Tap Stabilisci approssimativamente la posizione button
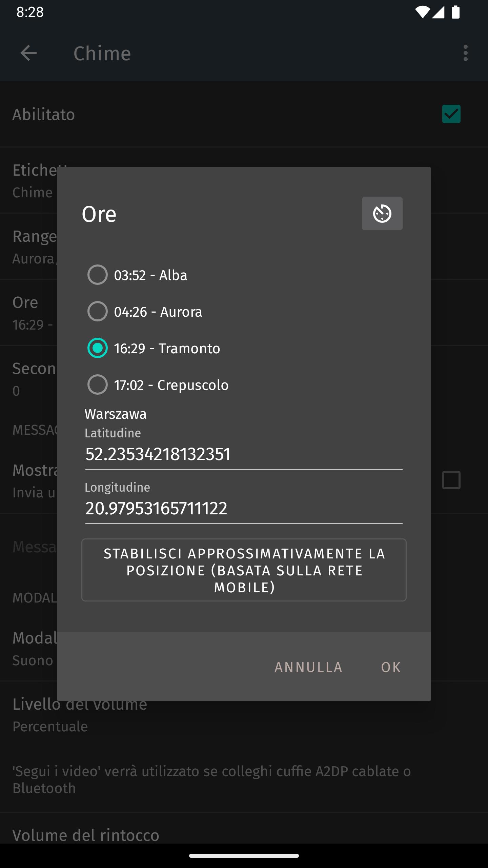Viewport: 488px width, 868px height. 244,570
